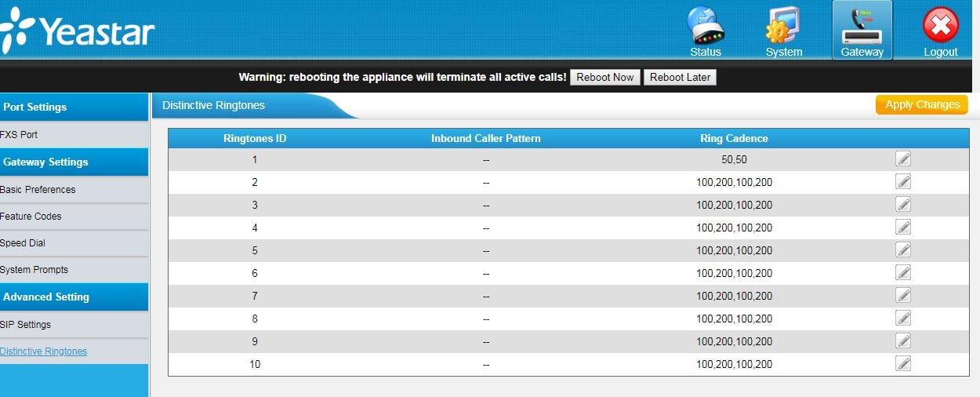Click the edit pencil for ringtone 10
This screenshot has height=397, width=980.
click(903, 364)
